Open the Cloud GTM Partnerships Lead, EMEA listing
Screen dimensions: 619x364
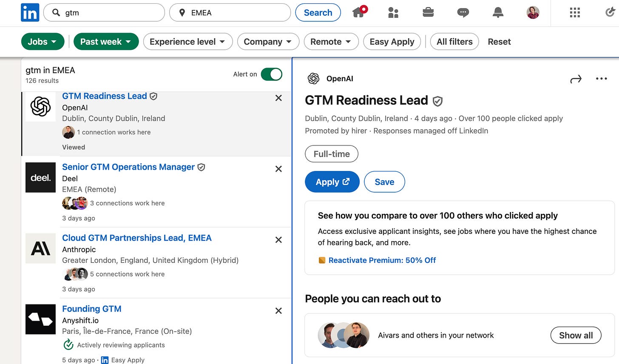[137, 238]
